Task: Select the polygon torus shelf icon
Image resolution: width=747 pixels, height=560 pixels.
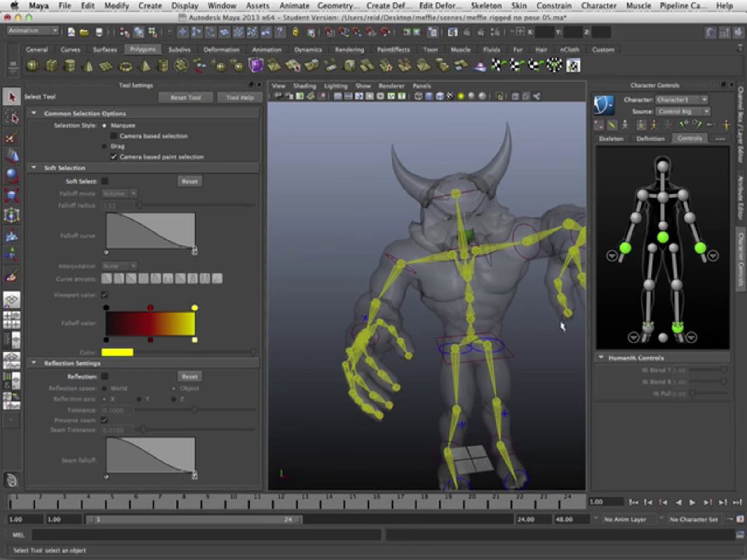Action: click(125, 66)
